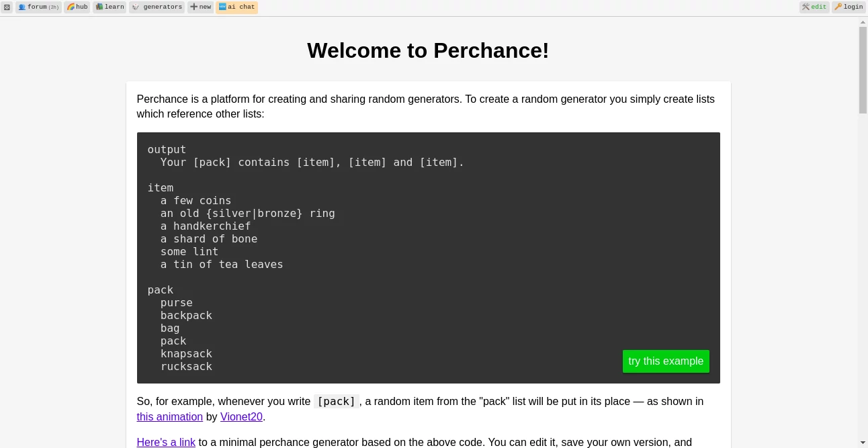868x448 pixels.
Task: Click the 'knapsack' list entry
Action: click(186, 353)
